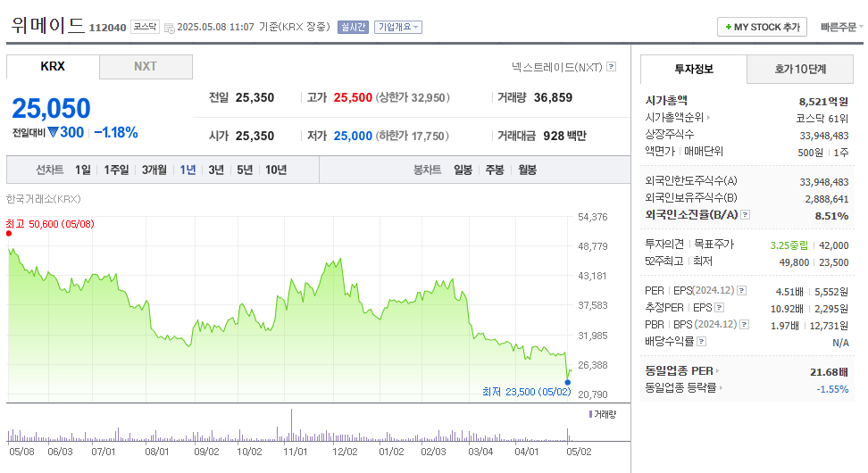Click the 최저 23,500 (05/02) chart label
The width and height of the screenshot is (868, 473).
point(527,392)
